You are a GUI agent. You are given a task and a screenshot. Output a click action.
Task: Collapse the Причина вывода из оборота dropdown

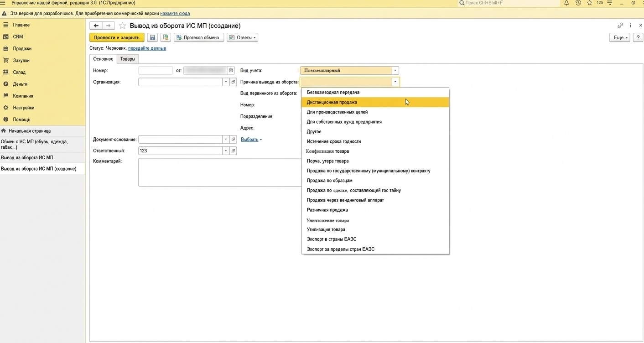395,82
